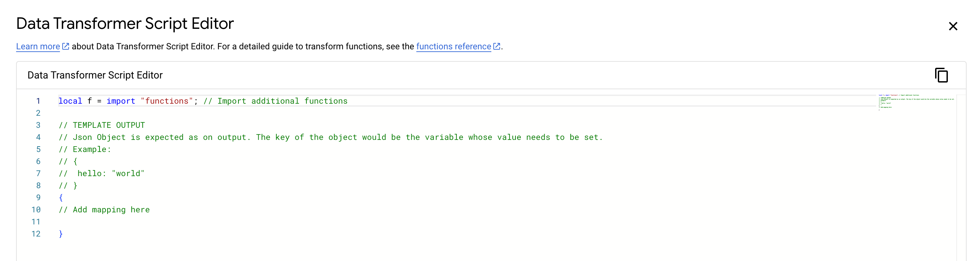980x261 pixels.
Task: Click the local keyword at script start
Action: (x=70, y=101)
